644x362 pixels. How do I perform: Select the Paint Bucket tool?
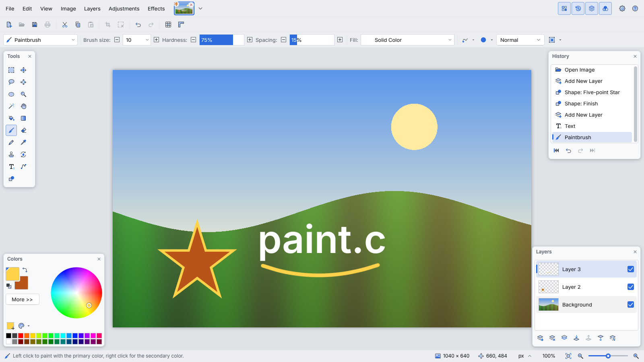click(11, 118)
